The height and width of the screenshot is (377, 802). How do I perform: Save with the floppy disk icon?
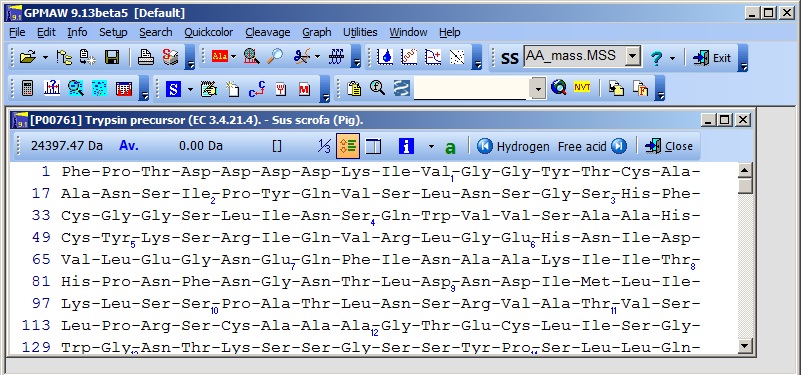pyautogui.click(x=112, y=57)
